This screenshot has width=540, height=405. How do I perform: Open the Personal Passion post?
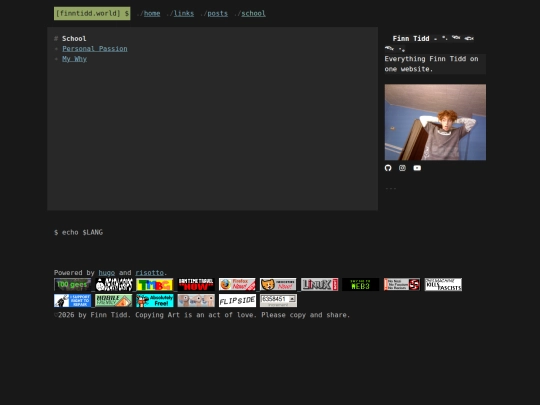coord(95,49)
